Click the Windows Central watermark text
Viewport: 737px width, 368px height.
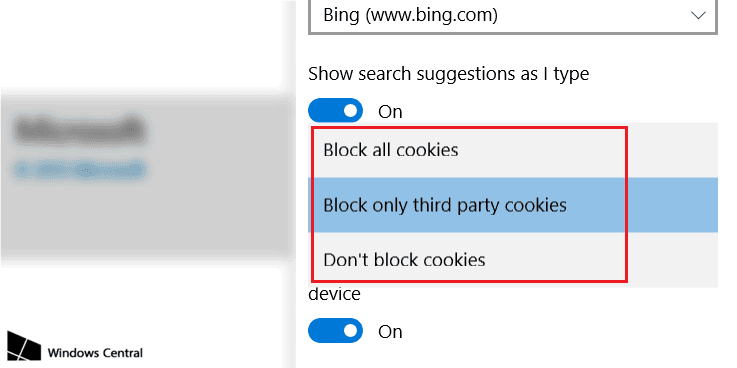[95, 352]
